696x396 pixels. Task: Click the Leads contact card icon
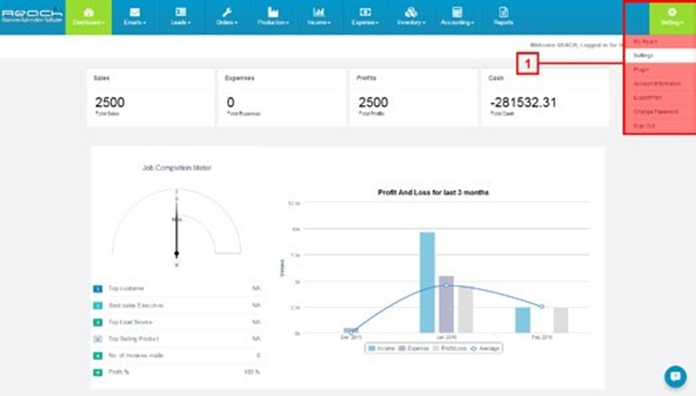(x=181, y=12)
